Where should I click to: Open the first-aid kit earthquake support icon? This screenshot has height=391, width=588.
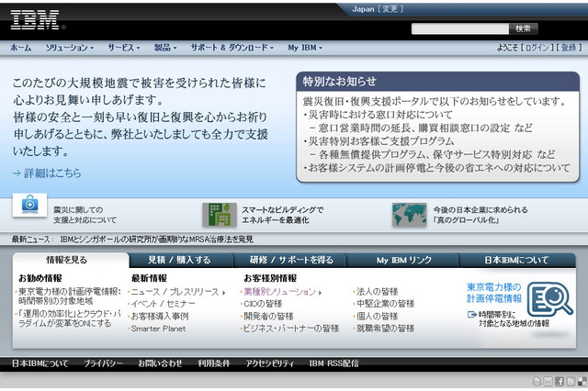click(29, 205)
